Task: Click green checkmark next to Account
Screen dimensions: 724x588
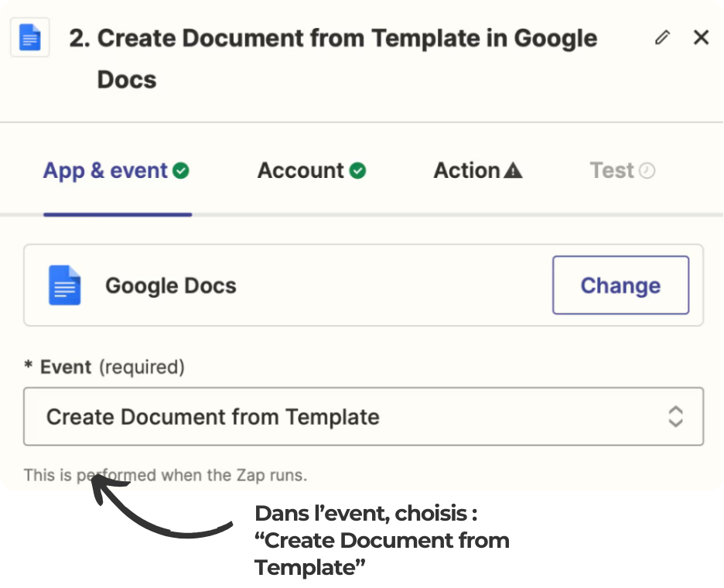Action: pyautogui.click(x=357, y=171)
